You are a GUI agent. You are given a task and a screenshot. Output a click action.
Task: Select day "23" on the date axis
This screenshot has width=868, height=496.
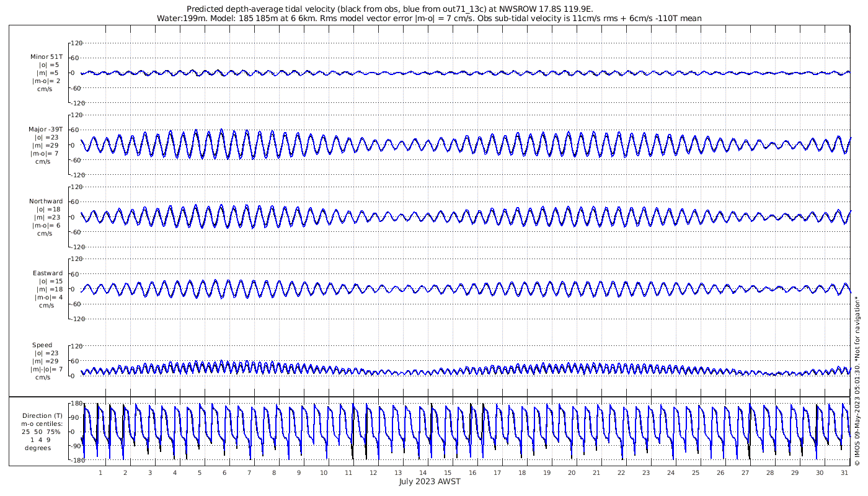646,472
